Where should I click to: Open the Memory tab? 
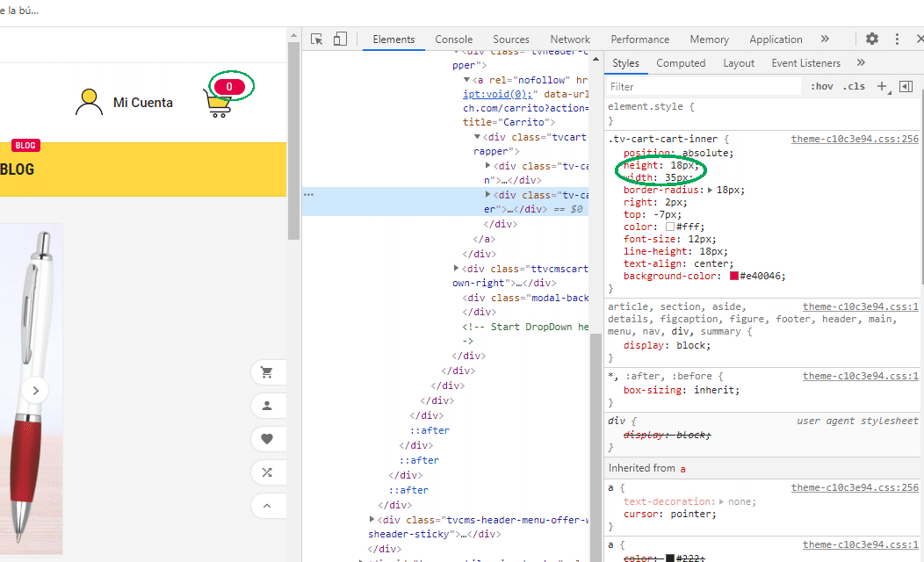pos(710,39)
